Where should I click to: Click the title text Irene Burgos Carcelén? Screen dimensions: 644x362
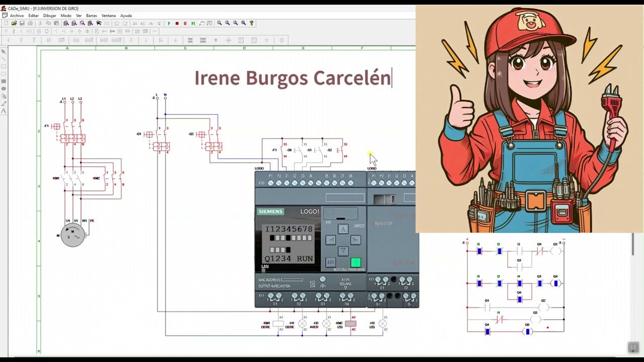[292, 78]
